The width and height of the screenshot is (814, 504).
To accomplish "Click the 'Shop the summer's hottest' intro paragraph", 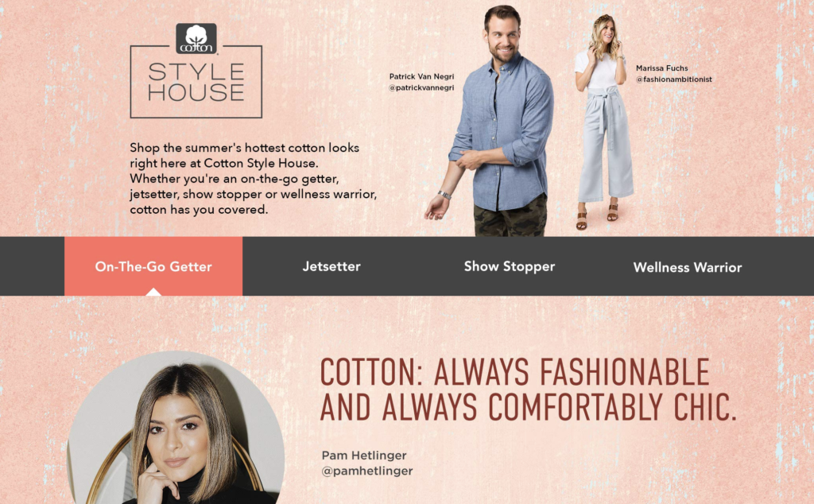I will (254, 179).
